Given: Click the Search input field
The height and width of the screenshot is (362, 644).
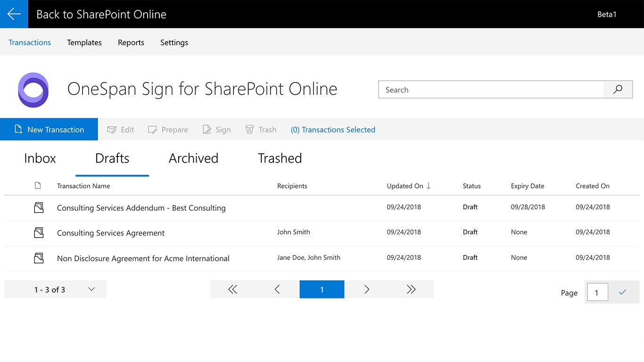Looking at the screenshot, I should 490,90.
